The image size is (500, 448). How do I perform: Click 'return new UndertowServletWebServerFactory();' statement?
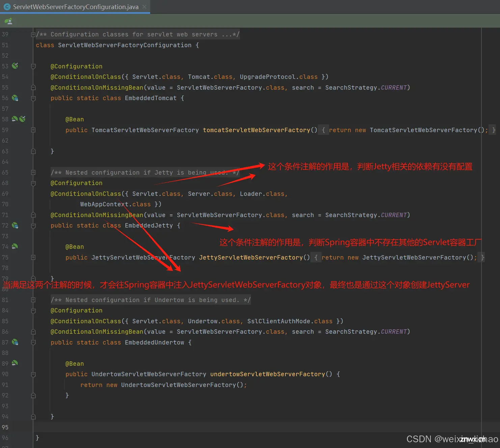tap(164, 385)
